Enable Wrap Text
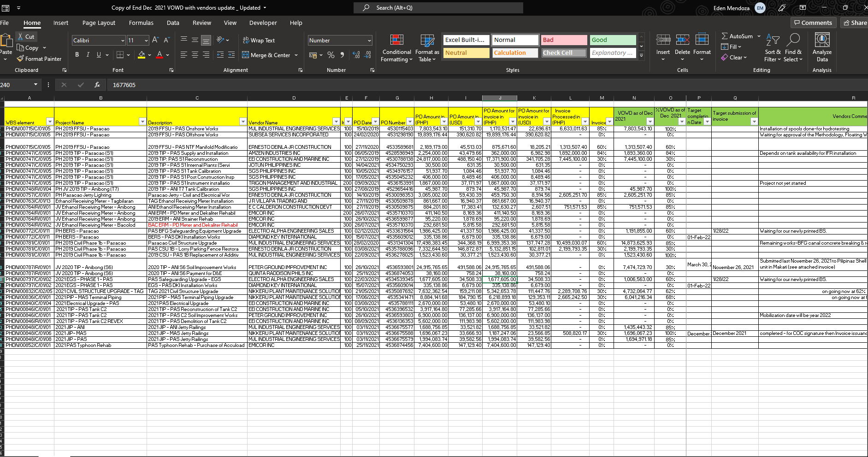Image resolution: width=868 pixels, height=457 pixels. 259,41
